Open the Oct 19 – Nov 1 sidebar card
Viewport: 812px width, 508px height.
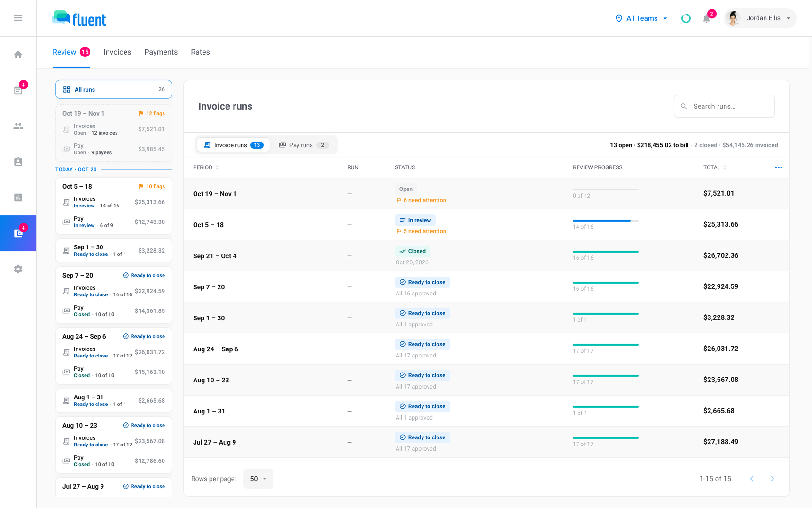point(114,133)
